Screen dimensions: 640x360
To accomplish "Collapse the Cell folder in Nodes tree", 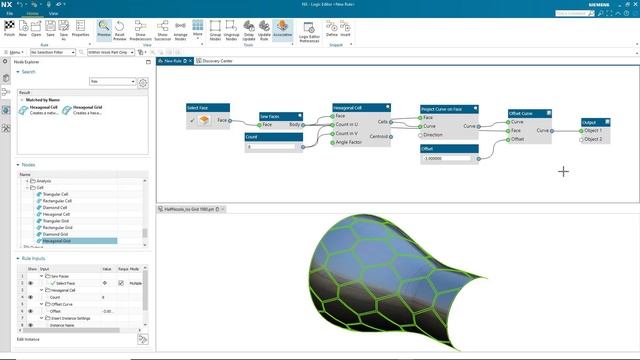I will click(x=27, y=187).
